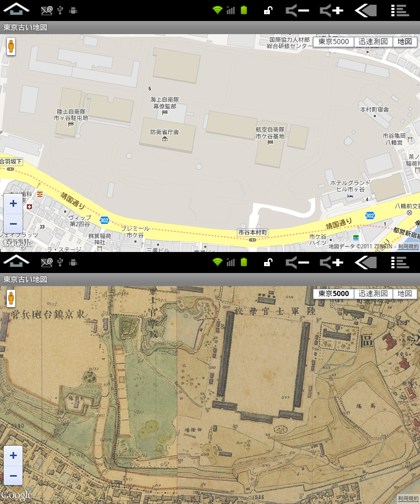Zoom in on the modern map
This screenshot has height=504, width=420.
tap(13, 204)
